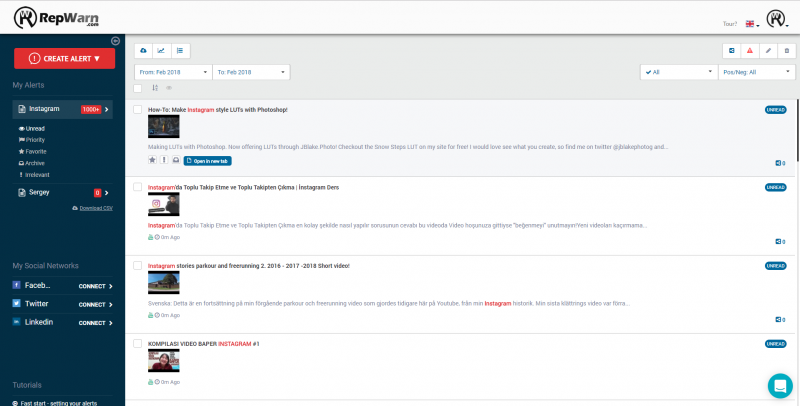
Task: Open thumbnail of the Toplu Takip video
Action: [164, 204]
